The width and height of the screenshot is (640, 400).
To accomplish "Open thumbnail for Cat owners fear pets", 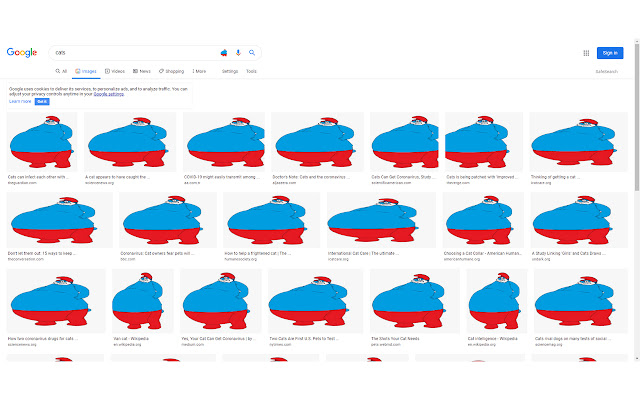I will coord(168,220).
